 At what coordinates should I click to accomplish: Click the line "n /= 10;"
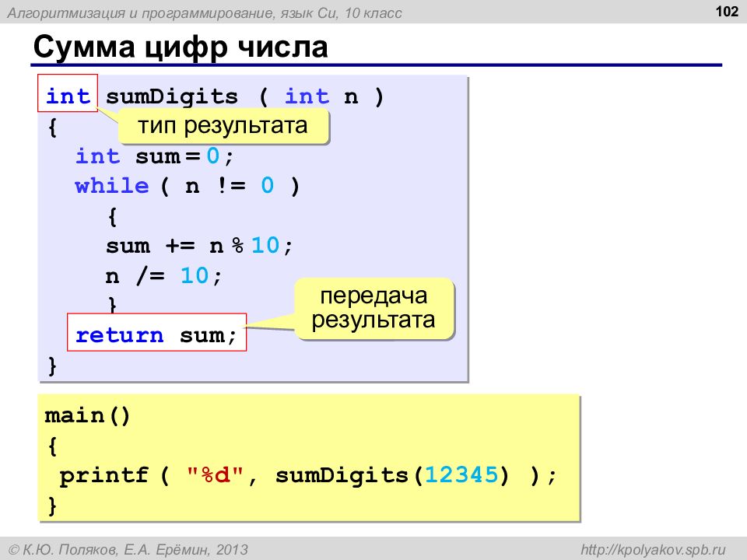tap(164, 275)
